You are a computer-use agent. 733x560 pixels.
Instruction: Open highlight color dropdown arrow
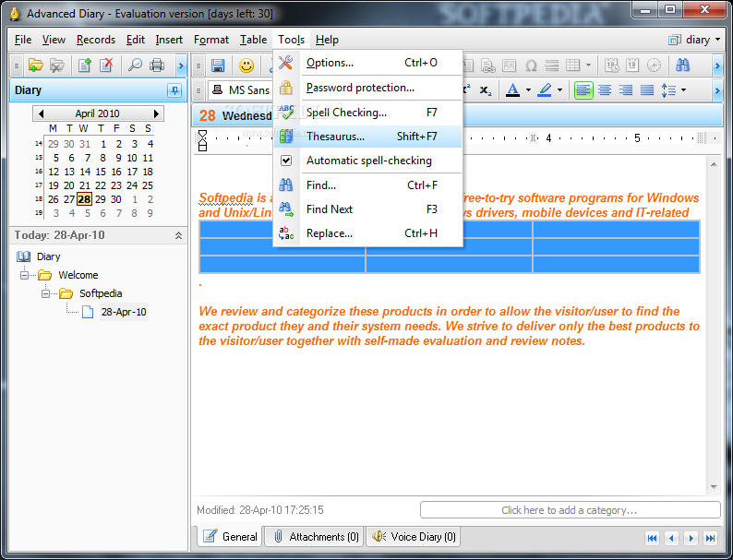point(559,90)
